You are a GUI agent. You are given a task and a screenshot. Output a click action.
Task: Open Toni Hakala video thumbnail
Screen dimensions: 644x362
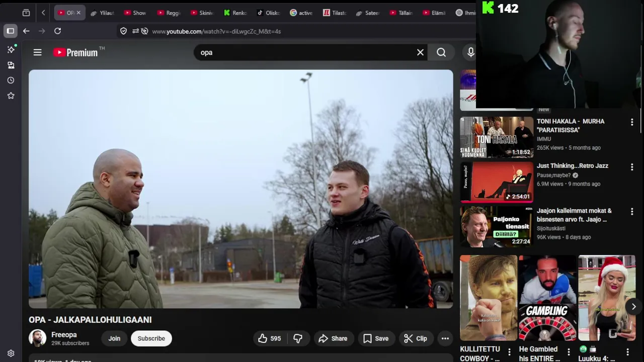coord(497,137)
